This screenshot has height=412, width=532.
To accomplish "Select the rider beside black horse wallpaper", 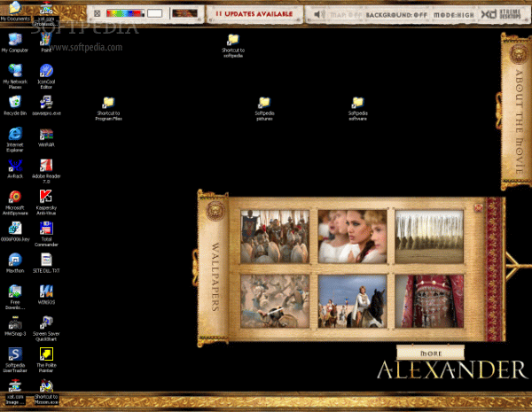I will (352, 301).
